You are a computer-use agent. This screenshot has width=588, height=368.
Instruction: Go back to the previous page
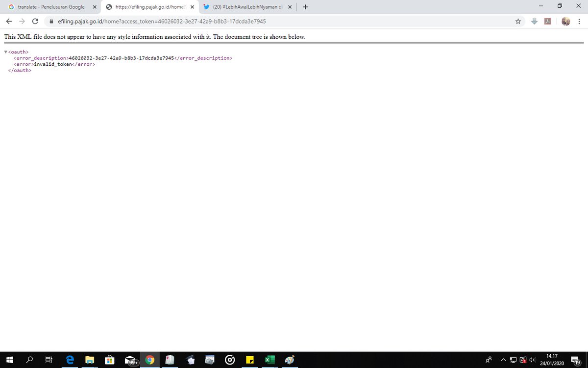tap(9, 21)
